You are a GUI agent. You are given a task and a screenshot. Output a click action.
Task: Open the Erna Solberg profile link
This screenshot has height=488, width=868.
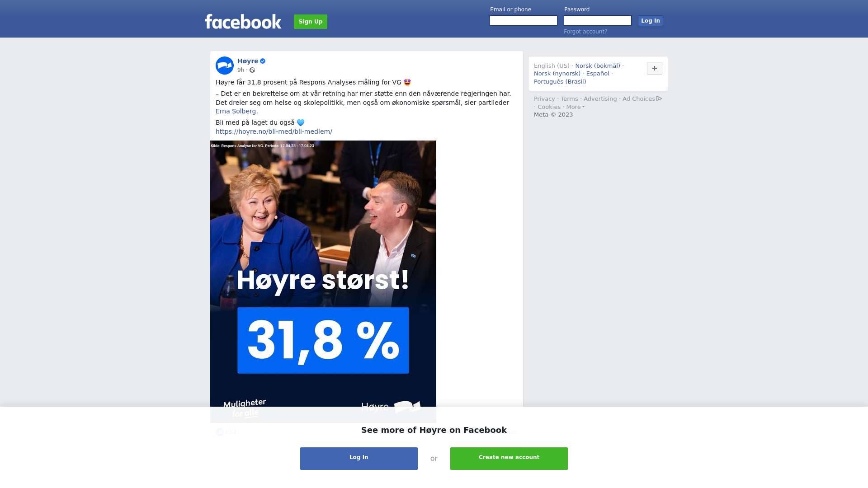[236, 111]
